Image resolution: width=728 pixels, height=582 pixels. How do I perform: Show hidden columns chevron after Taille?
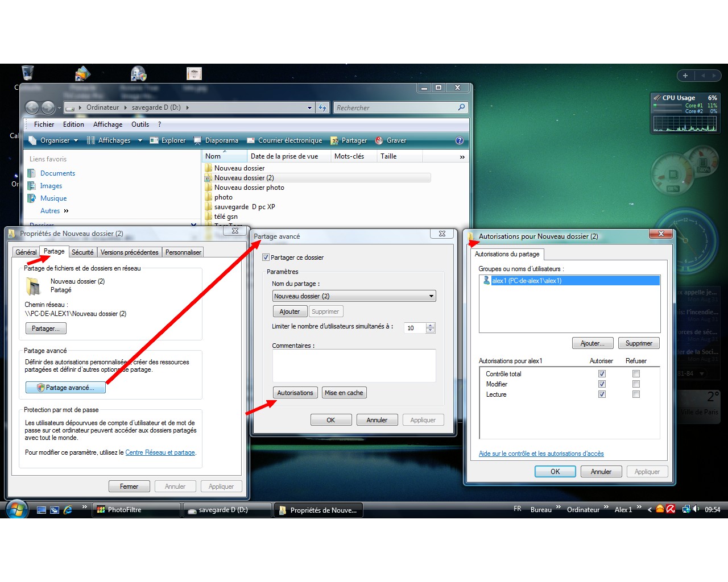[x=462, y=157]
